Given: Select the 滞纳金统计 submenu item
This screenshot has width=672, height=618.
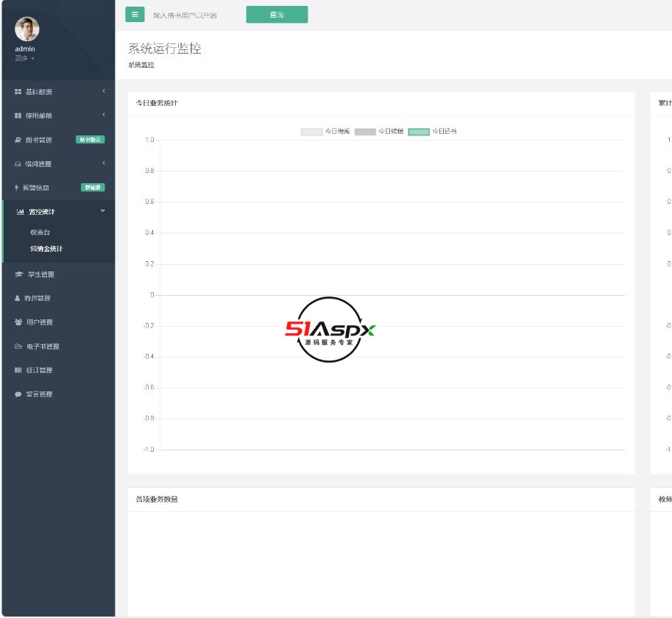Looking at the screenshot, I should point(46,249).
